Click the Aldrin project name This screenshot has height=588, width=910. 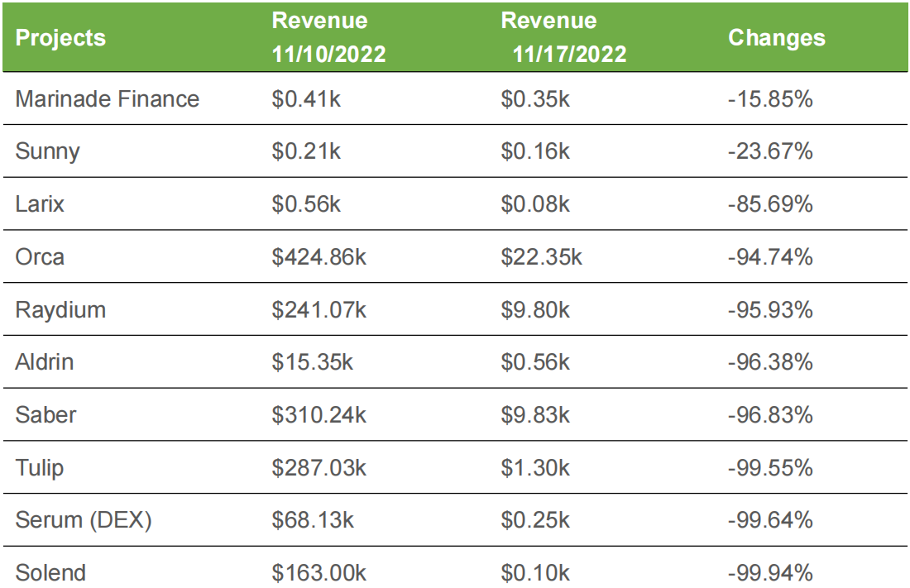tap(44, 361)
